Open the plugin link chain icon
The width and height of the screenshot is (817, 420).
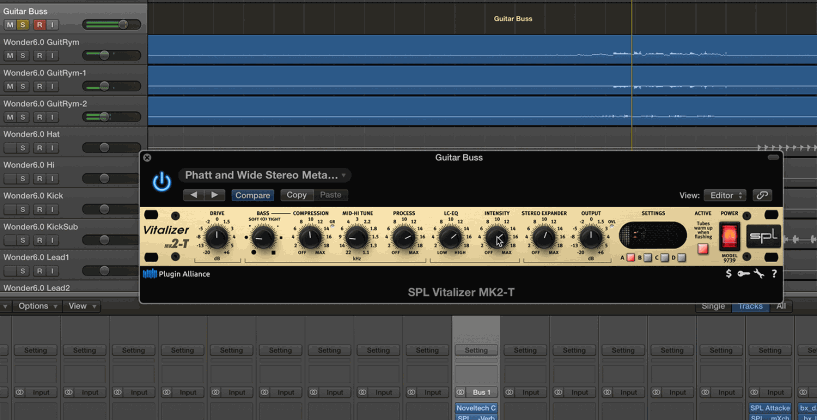click(x=762, y=195)
